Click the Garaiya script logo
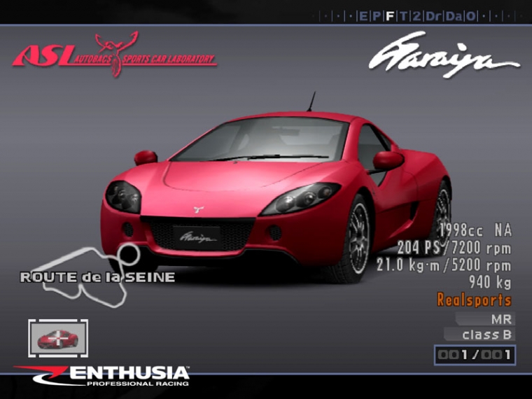Viewport: 532px width, 399px height. [444, 55]
